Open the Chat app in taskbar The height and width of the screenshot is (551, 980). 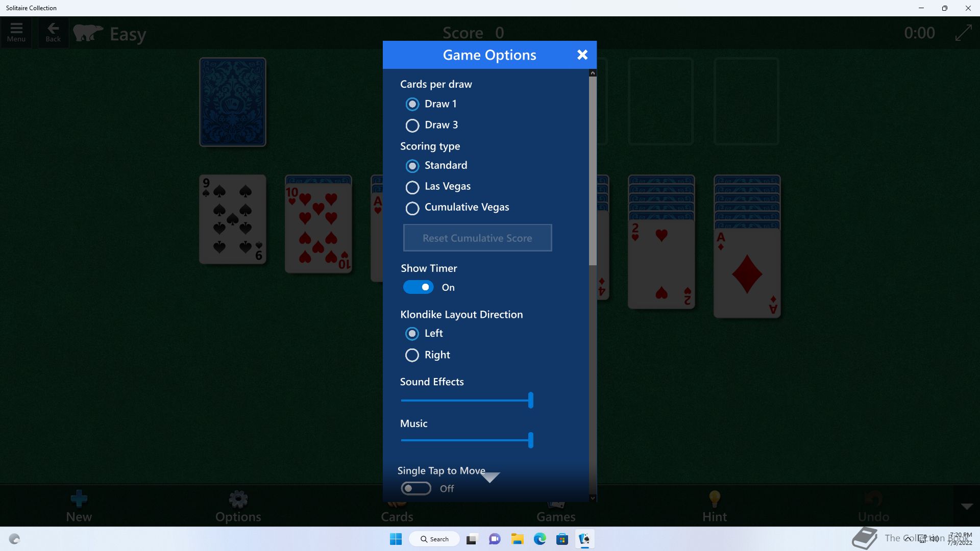495,539
